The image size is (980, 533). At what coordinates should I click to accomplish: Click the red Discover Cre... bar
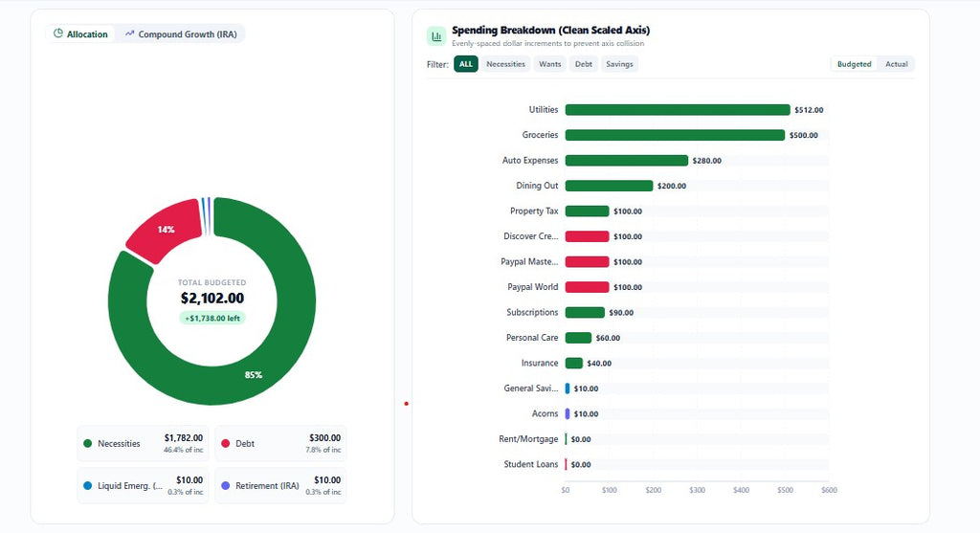(587, 236)
